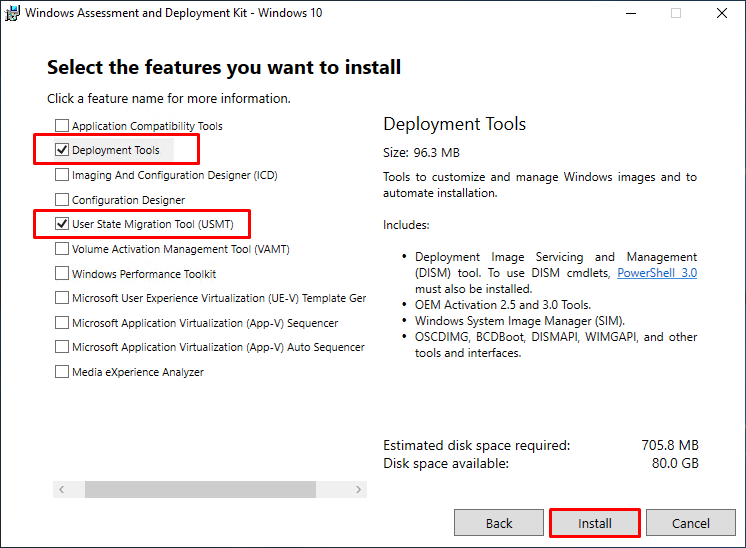746x548 pixels.
Task: Click the horizontal scrollbar left arrow
Action: point(61,489)
